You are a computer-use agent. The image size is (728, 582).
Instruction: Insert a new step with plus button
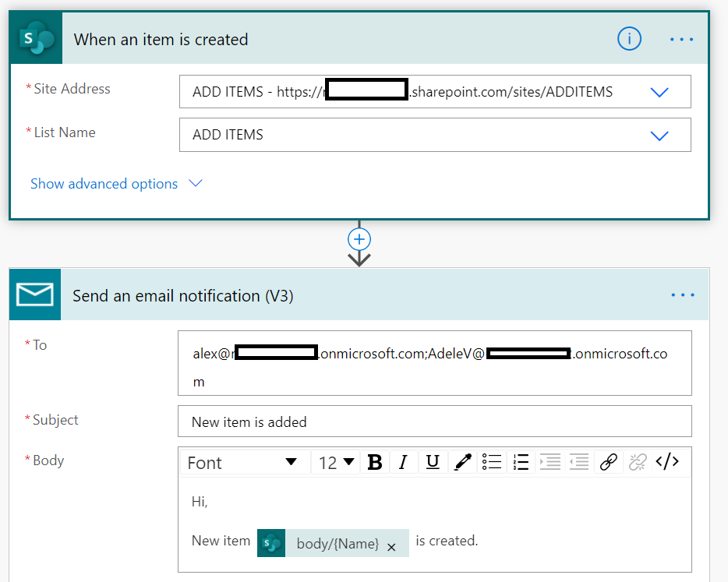tap(359, 239)
